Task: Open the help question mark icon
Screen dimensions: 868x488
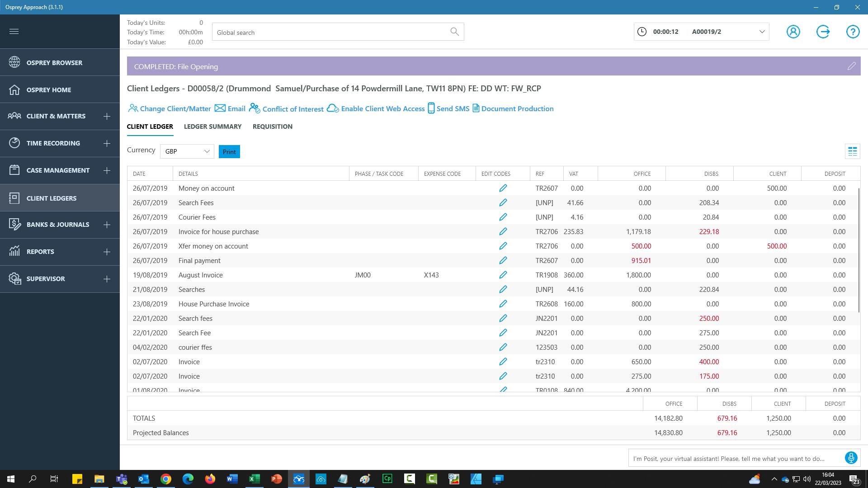Action: tap(853, 32)
